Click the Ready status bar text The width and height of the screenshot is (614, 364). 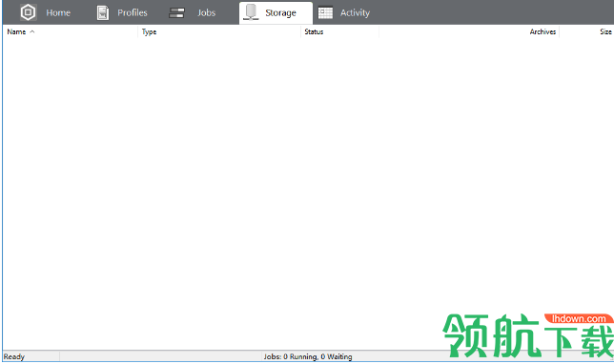point(14,356)
